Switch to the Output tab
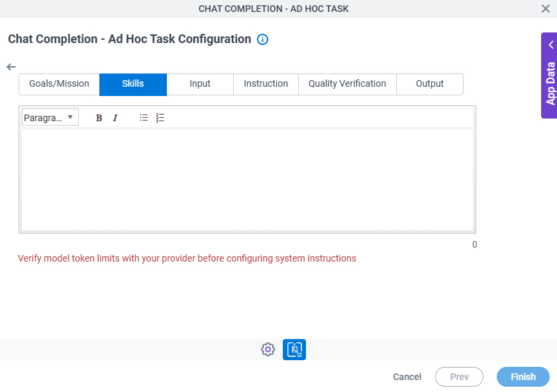This screenshot has height=392, width=557. pyautogui.click(x=429, y=84)
